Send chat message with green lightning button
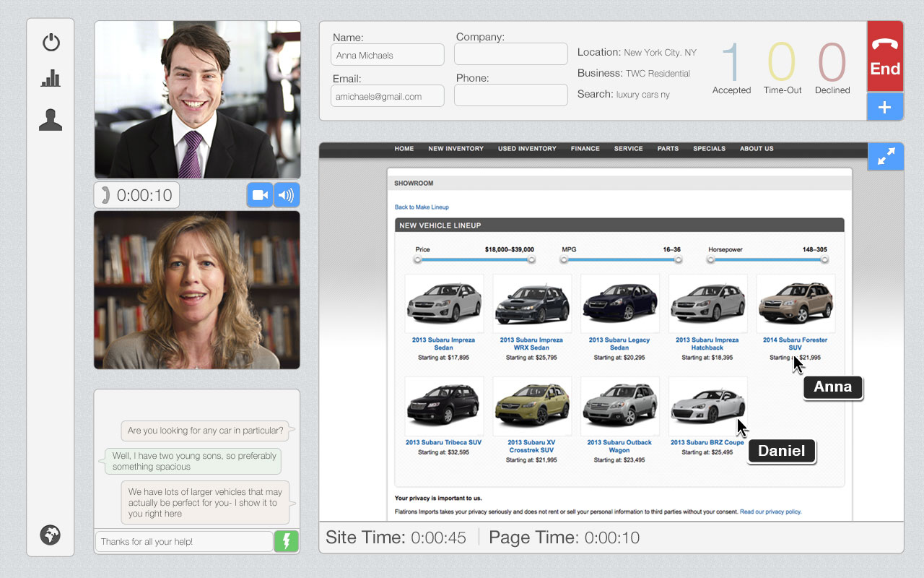 coord(286,542)
